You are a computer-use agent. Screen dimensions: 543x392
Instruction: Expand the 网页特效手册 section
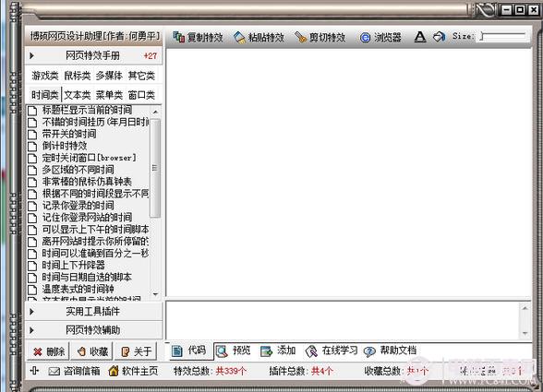[93, 55]
